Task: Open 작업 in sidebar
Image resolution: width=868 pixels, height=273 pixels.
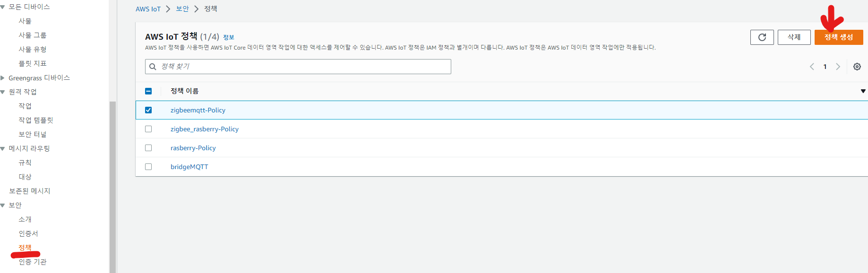Action: [25, 106]
